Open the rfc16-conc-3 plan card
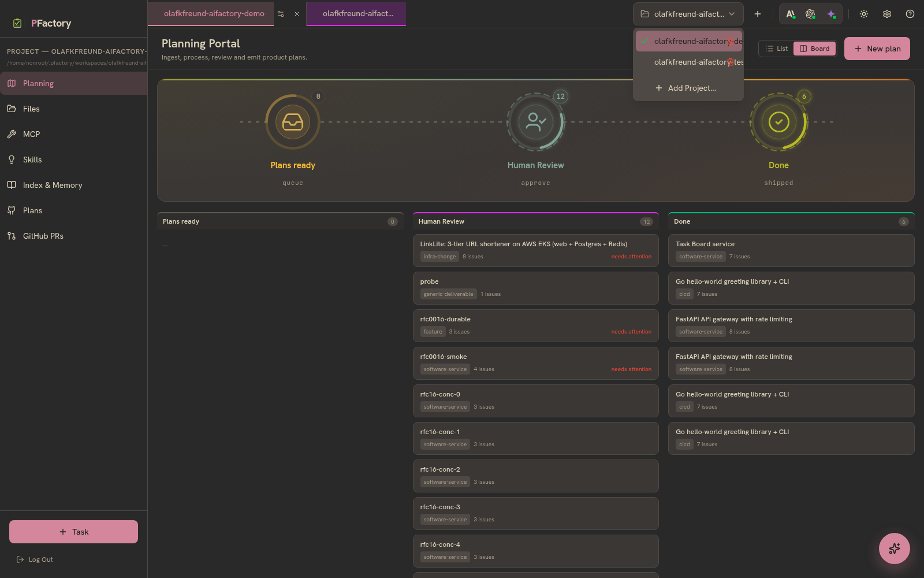 tap(536, 513)
